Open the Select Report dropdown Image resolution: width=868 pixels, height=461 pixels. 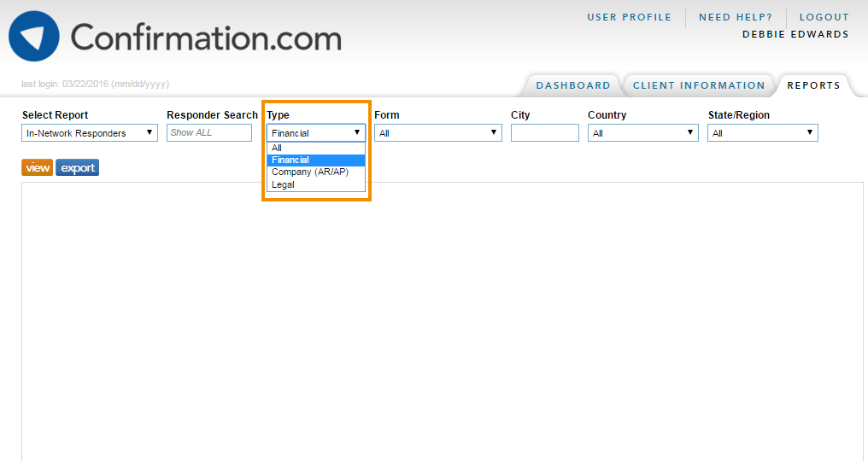90,133
